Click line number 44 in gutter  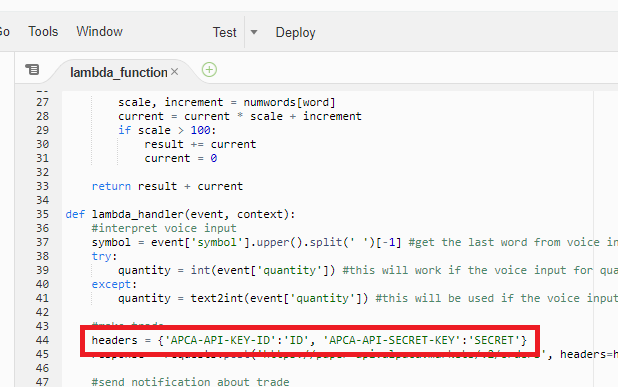(x=43, y=340)
